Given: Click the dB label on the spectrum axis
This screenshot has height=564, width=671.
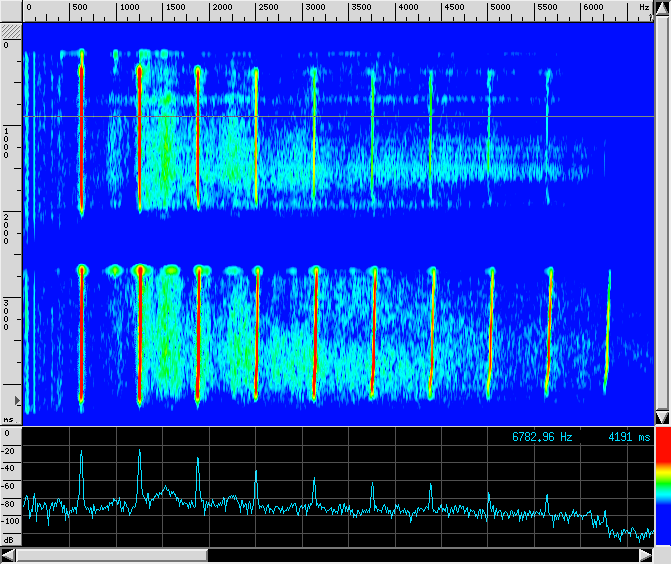Looking at the screenshot, I should 8,539.
